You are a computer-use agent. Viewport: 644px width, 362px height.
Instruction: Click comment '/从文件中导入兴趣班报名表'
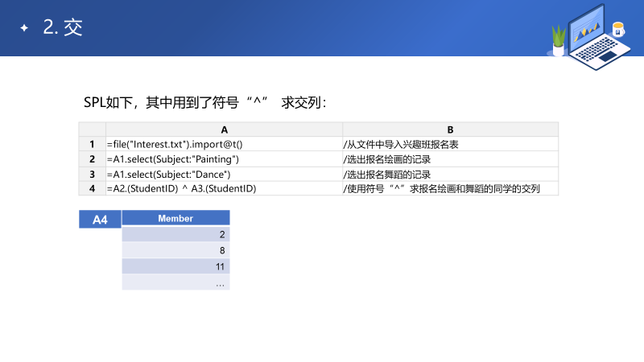(450, 144)
